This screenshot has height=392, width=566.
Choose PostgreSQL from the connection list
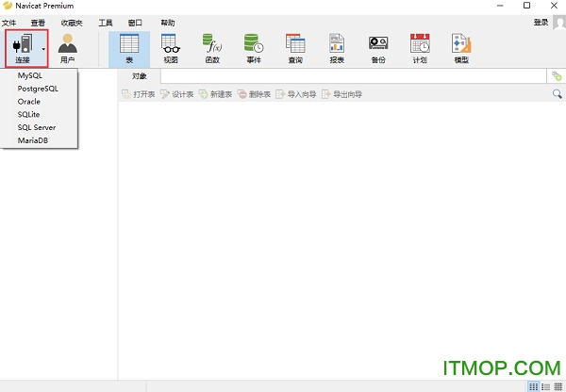click(x=38, y=88)
